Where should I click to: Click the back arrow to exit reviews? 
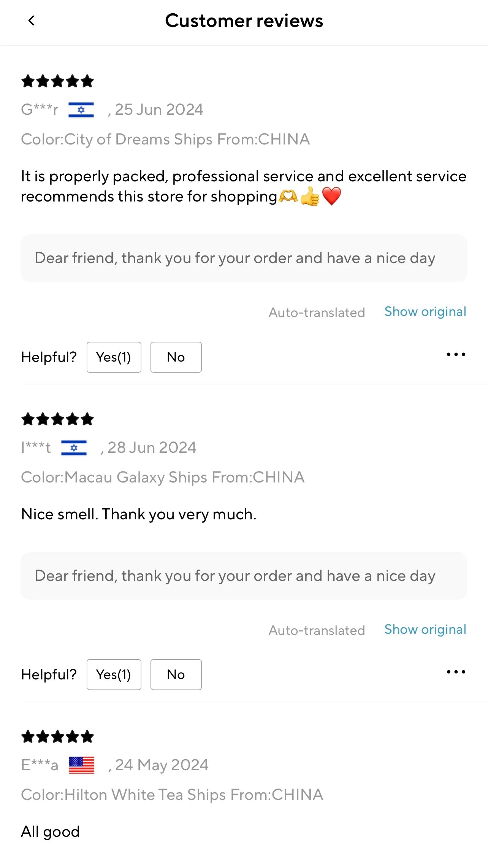point(32,21)
